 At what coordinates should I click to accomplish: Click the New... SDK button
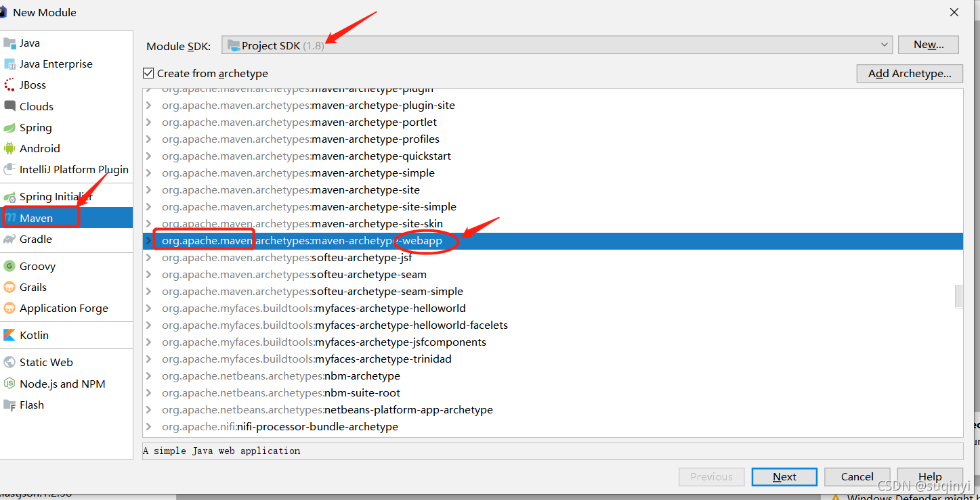tap(929, 45)
